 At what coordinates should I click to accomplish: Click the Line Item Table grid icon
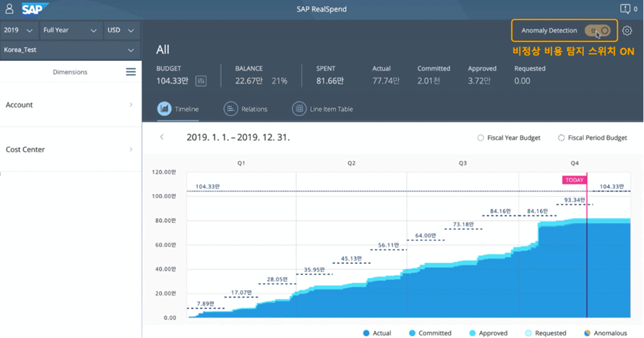299,109
